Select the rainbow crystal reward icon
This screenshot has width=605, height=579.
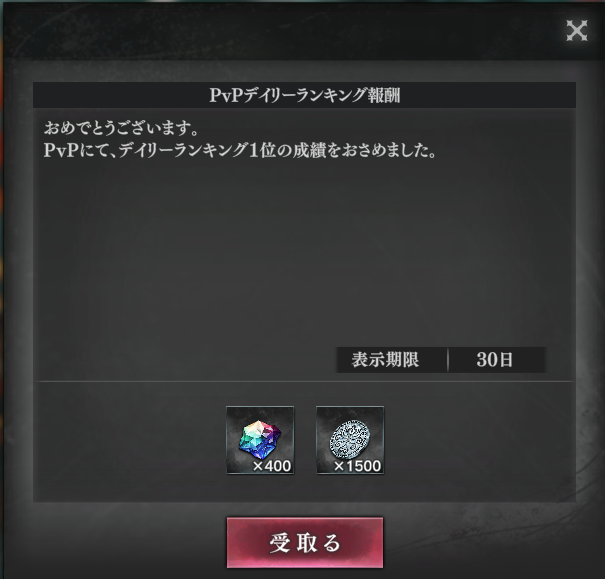260,440
